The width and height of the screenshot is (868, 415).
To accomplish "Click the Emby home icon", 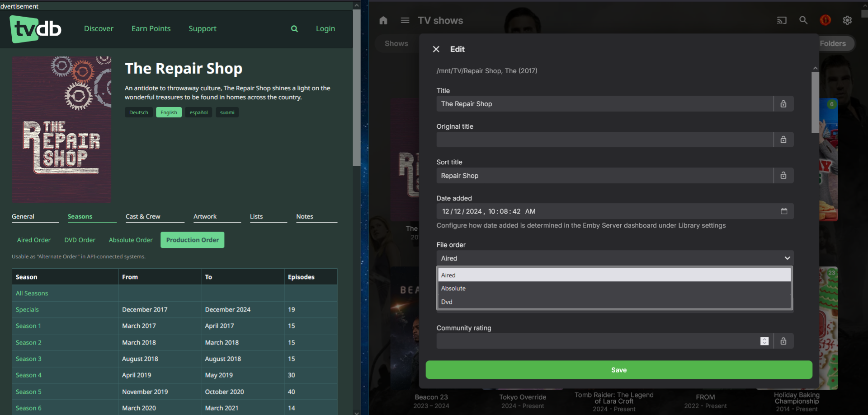I will [383, 20].
